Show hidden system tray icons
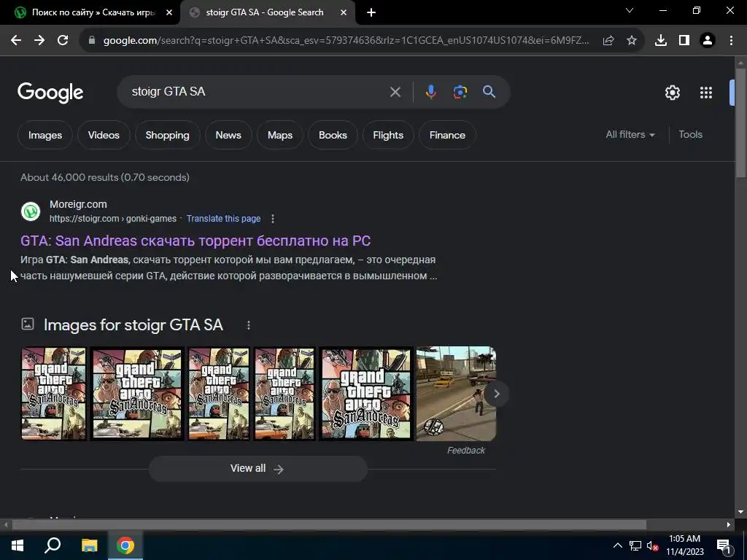 tap(617, 545)
